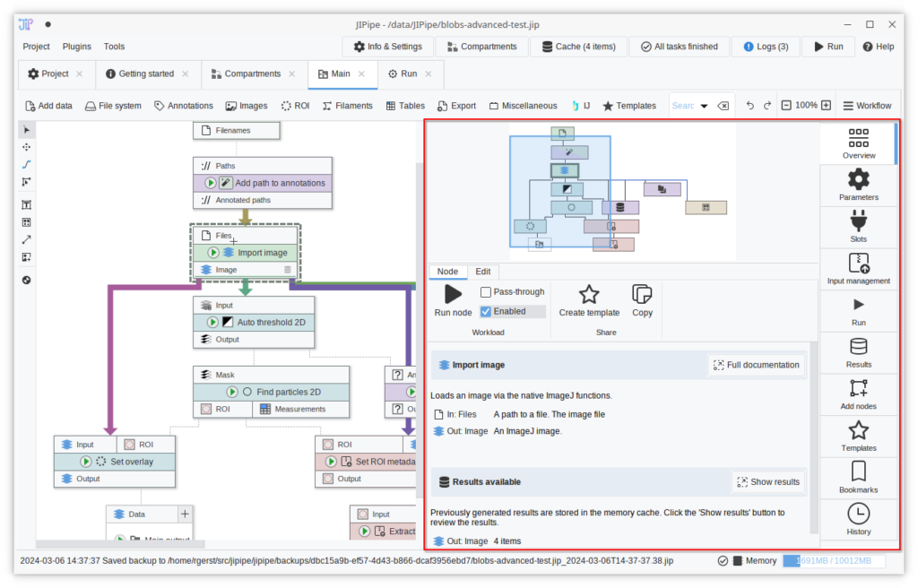Click the Create template star icon
918x588 pixels.
tap(589, 294)
